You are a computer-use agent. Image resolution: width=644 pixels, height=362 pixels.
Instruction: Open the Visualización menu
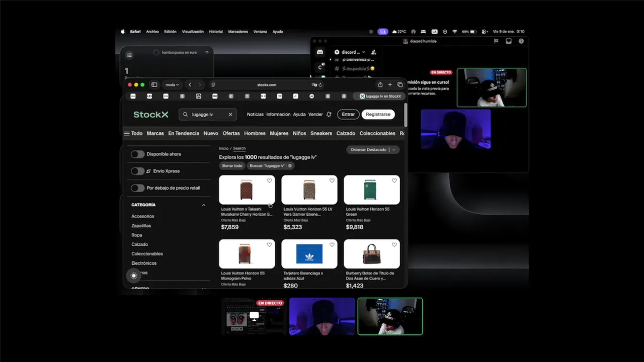tap(193, 32)
